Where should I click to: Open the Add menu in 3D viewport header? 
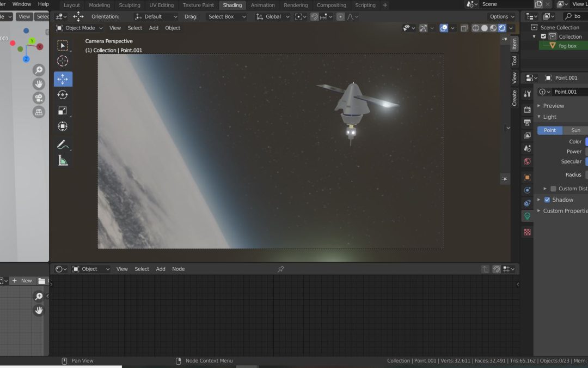coord(154,28)
